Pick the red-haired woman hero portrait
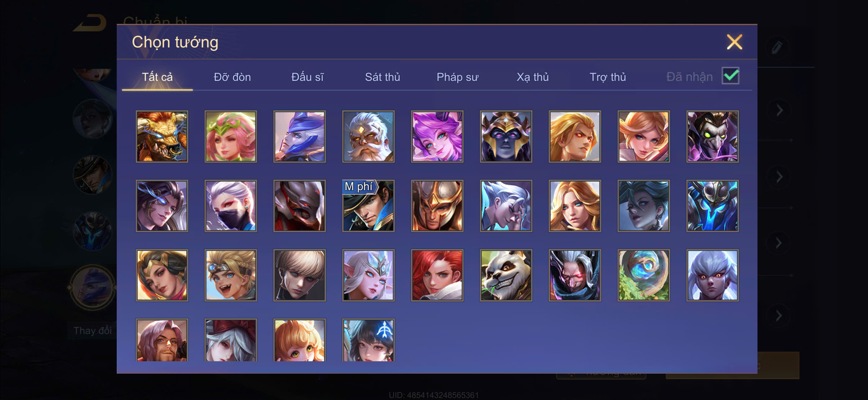The image size is (868, 400). click(x=437, y=275)
